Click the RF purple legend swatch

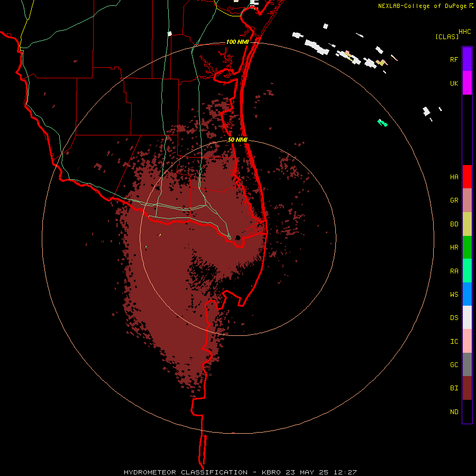click(x=467, y=59)
